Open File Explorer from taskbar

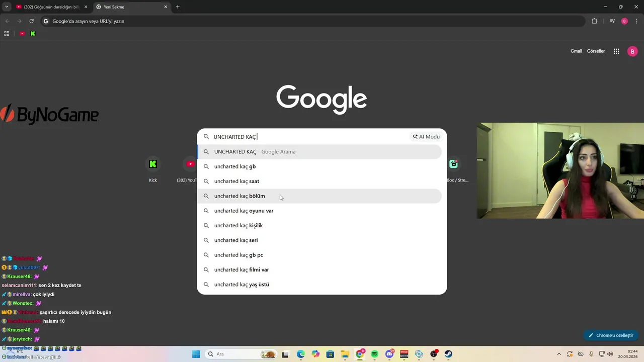345,354
